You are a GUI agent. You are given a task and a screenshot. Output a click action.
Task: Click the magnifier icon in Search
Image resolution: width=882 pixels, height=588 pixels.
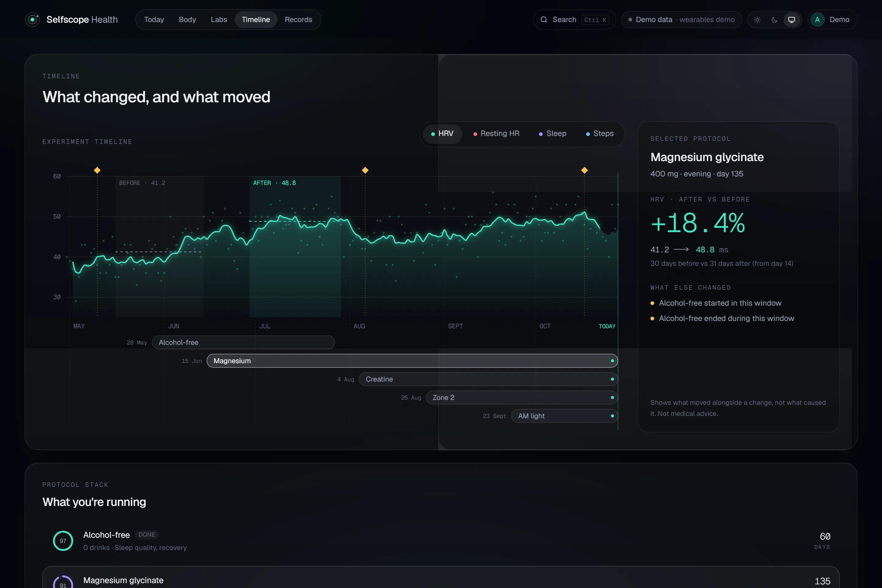(x=544, y=20)
